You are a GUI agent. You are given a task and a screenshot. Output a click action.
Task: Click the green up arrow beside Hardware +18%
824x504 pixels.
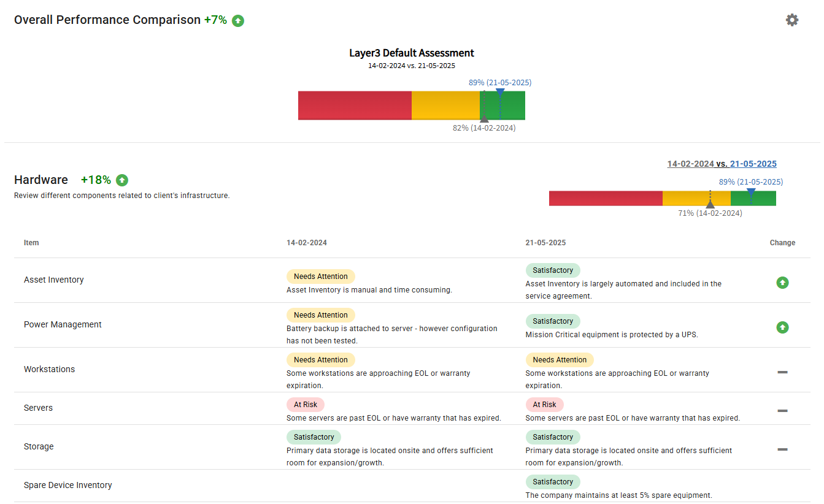(122, 180)
